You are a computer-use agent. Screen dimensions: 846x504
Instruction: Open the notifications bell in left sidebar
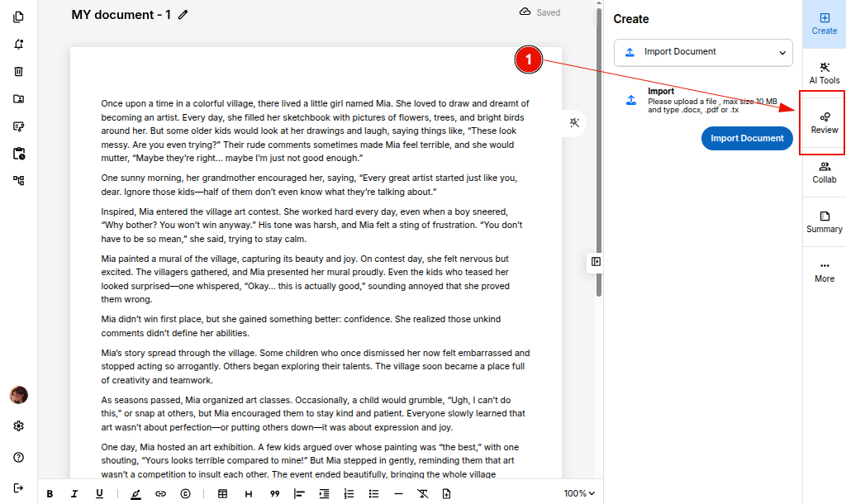click(x=18, y=45)
